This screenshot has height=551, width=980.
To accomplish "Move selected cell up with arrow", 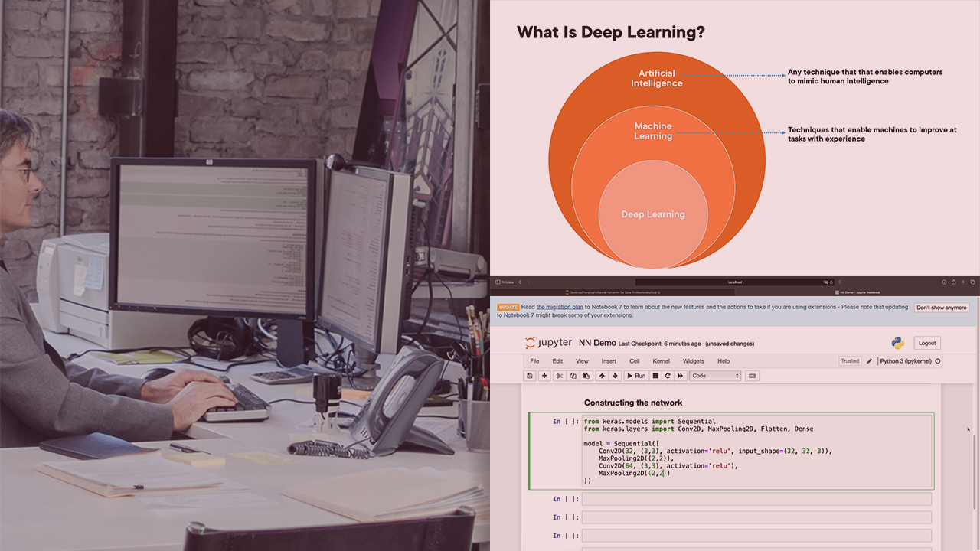I will (602, 376).
